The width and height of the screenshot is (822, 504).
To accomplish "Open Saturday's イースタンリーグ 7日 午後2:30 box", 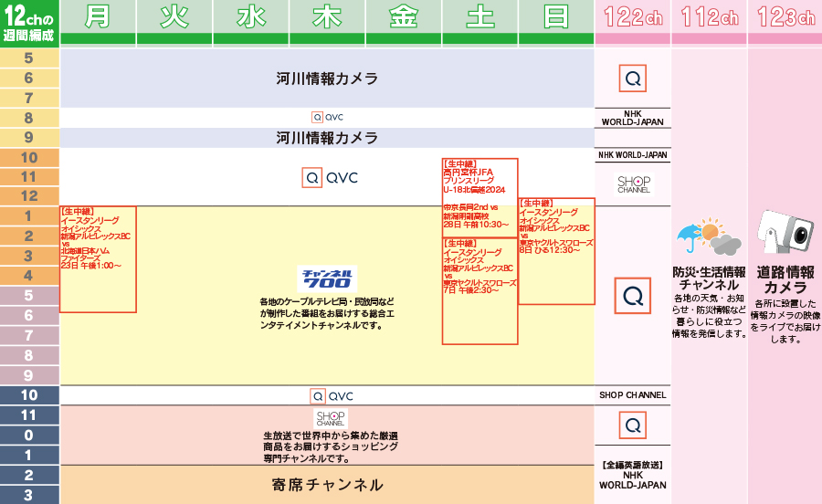I will point(479,290).
